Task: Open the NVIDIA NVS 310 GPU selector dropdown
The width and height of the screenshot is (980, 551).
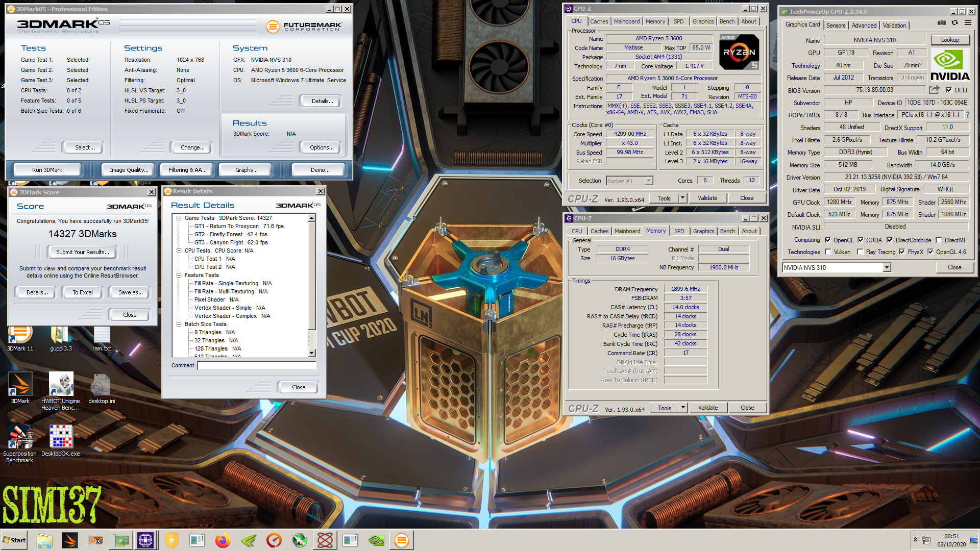Action: [887, 267]
